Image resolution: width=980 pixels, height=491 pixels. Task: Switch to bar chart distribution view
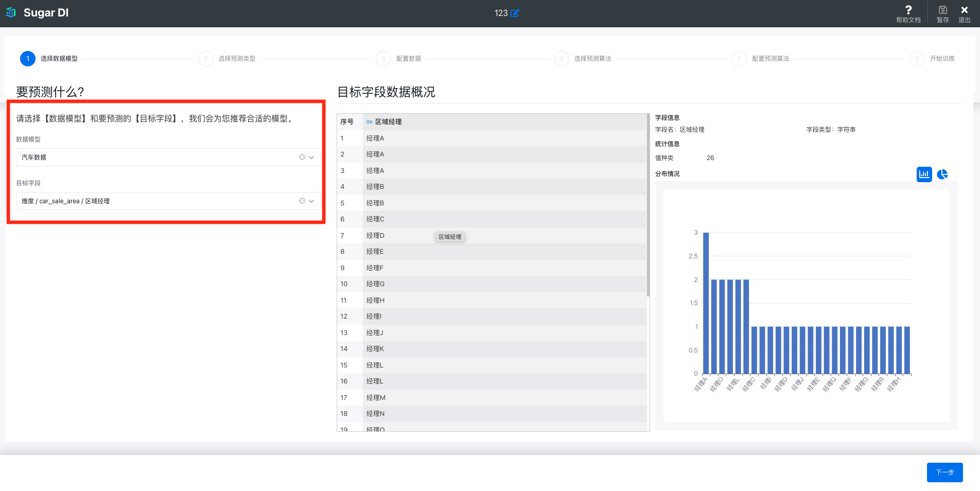[x=924, y=174]
